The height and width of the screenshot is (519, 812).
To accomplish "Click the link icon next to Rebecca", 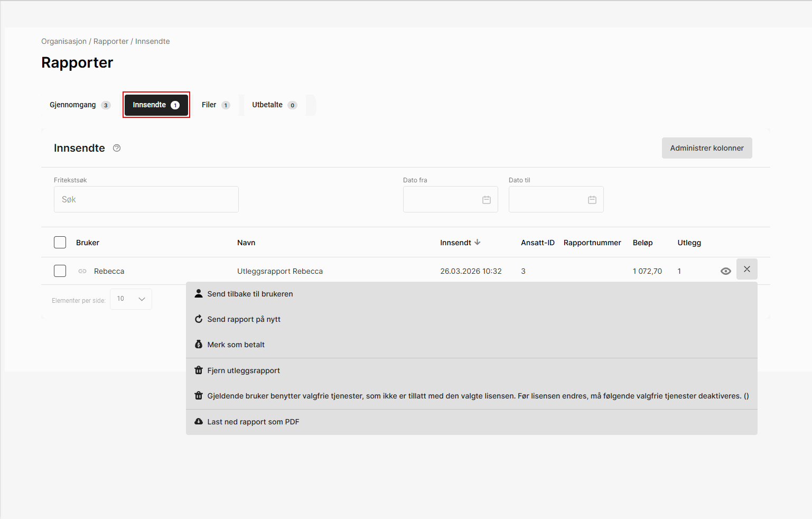I will coord(82,271).
